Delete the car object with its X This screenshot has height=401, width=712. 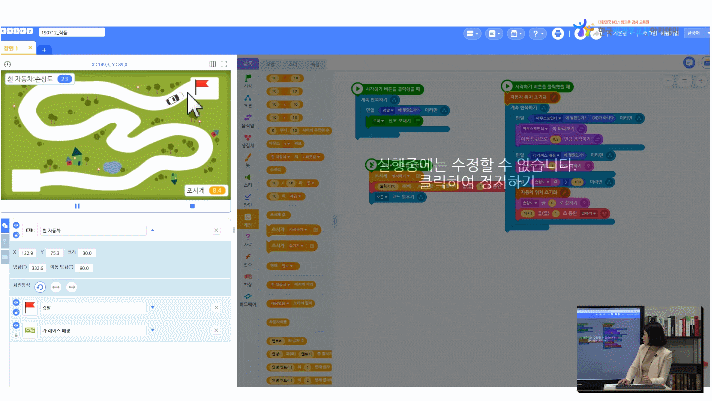coord(216,230)
